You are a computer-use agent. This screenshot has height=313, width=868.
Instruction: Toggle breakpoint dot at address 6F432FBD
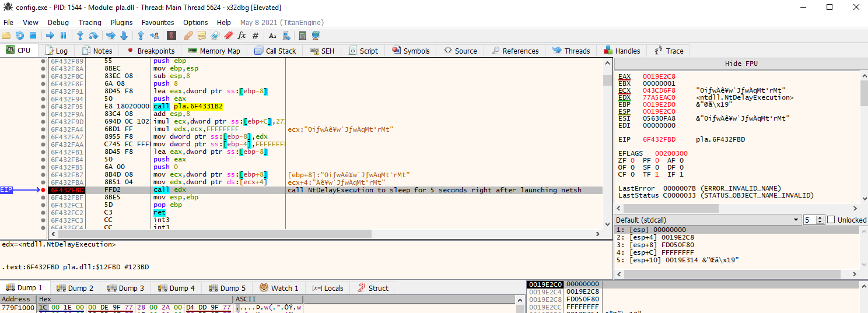(43, 190)
